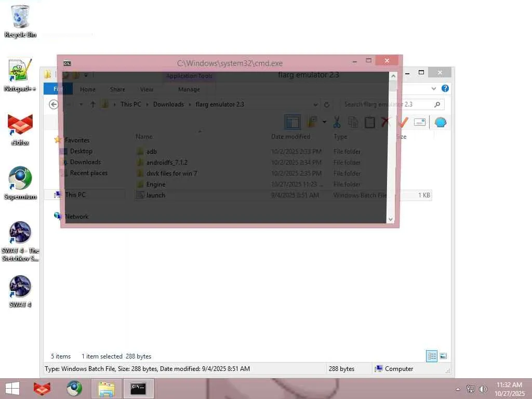Show hidden system tray icons
The height and width of the screenshot is (399, 532).
click(x=458, y=389)
